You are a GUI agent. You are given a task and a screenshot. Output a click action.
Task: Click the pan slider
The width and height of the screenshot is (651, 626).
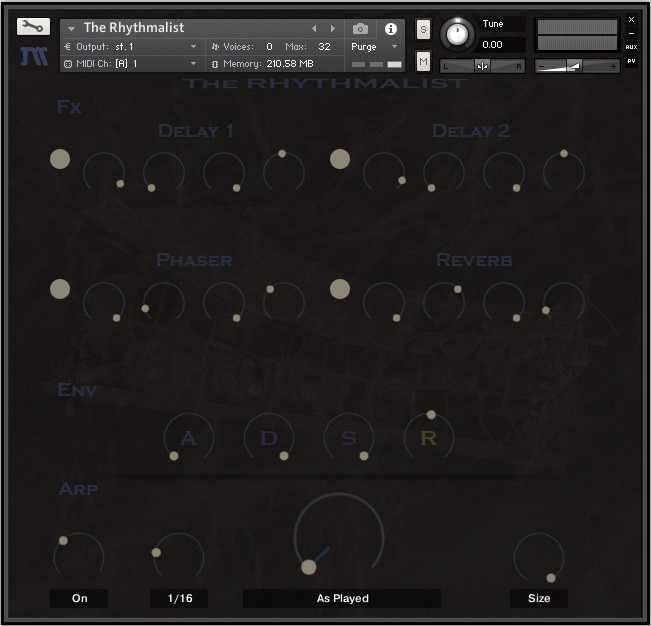click(x=482, y=66)
